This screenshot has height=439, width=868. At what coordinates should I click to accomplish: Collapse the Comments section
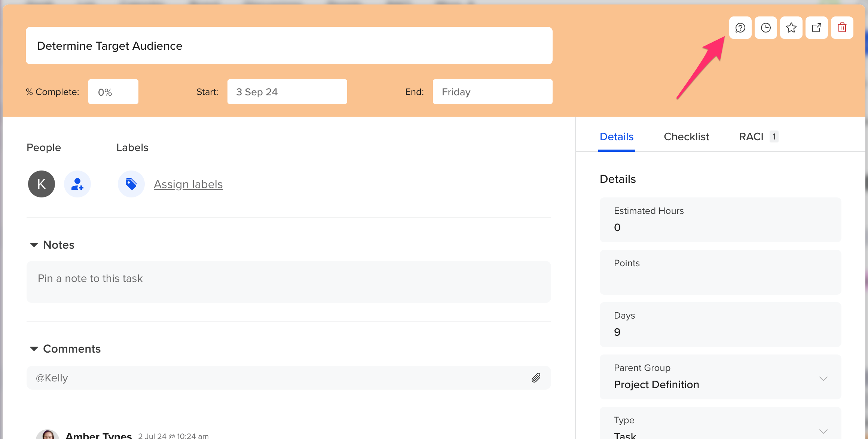34,349
